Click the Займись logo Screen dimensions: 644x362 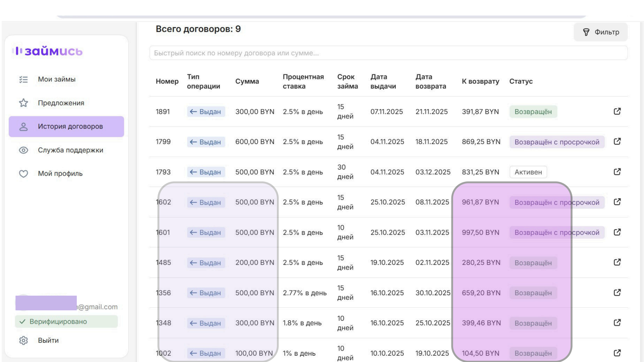pyautogui.click(x=47, y=51)
